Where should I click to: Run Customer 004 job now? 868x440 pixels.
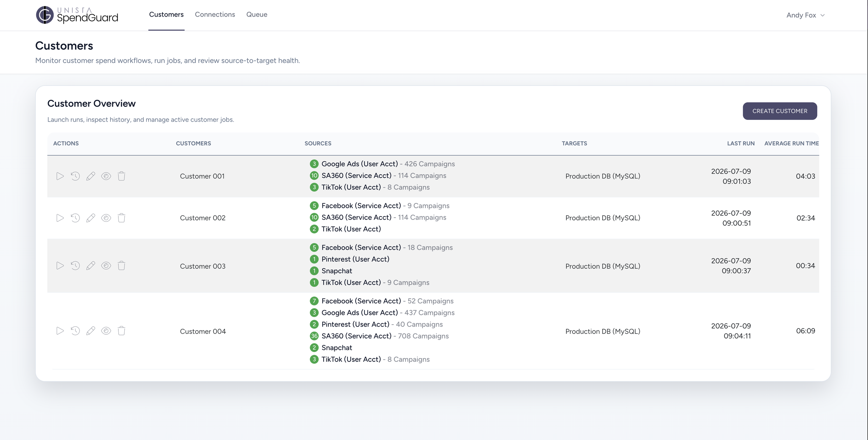pyautogui.click(x=60, y=331)
